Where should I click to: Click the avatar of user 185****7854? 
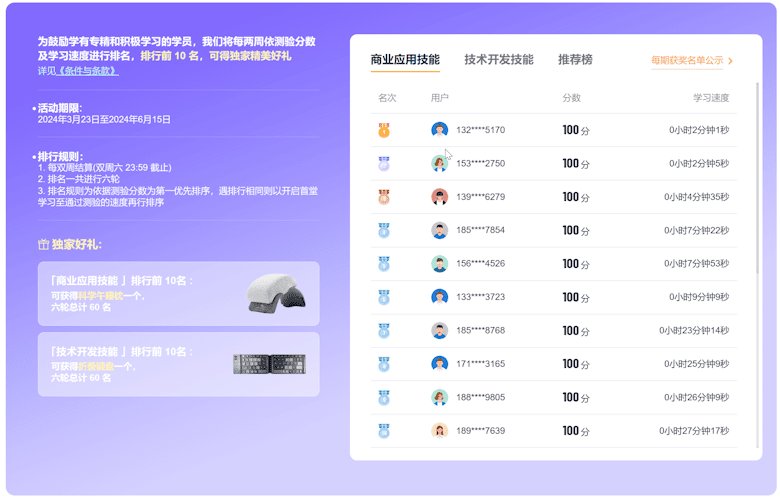(439, 230)
